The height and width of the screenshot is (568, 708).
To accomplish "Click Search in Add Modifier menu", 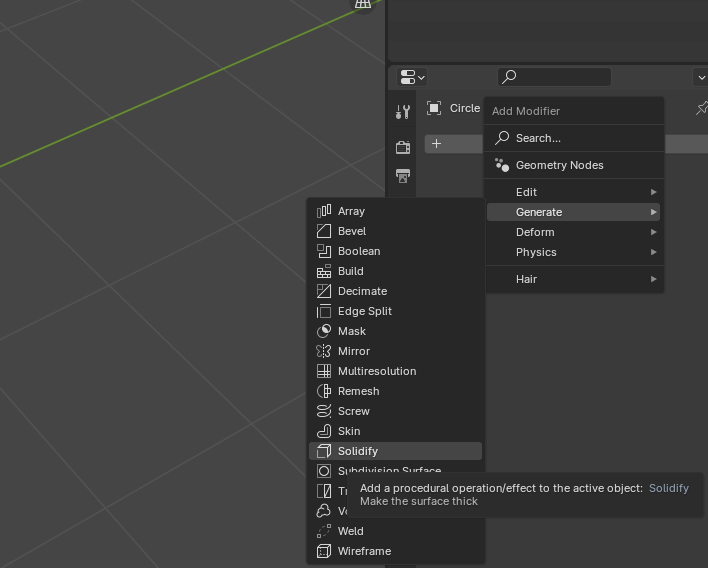I will (573, 138).
